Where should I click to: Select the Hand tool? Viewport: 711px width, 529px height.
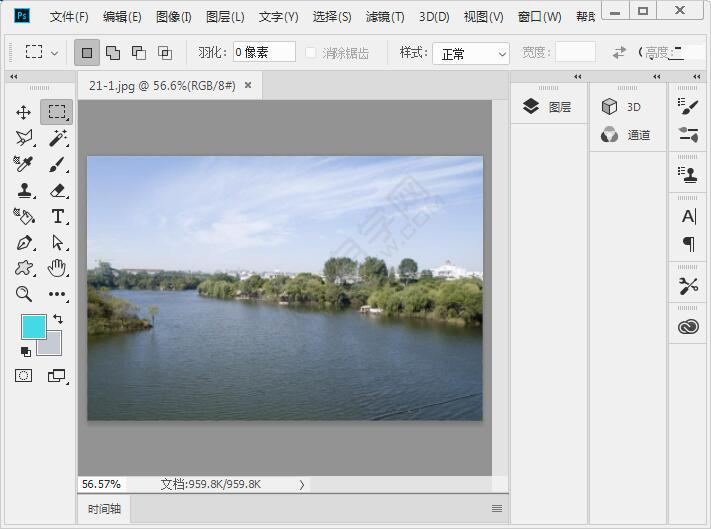[57, 268]
